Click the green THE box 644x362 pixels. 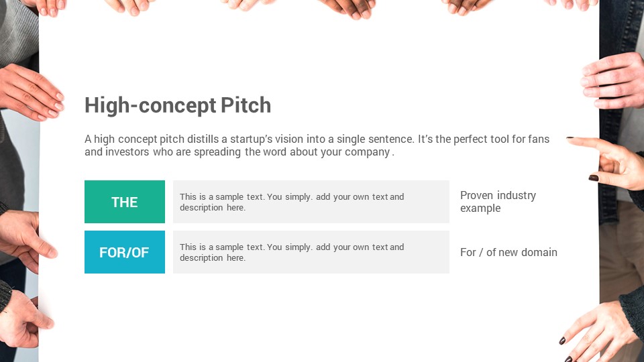[125, 202]
